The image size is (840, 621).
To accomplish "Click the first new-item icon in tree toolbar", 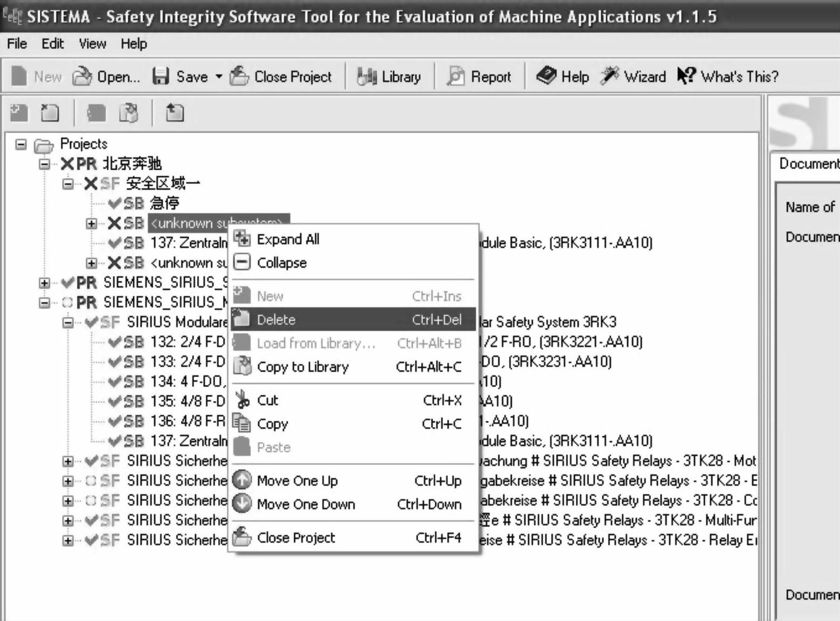I will pos(19,113).
